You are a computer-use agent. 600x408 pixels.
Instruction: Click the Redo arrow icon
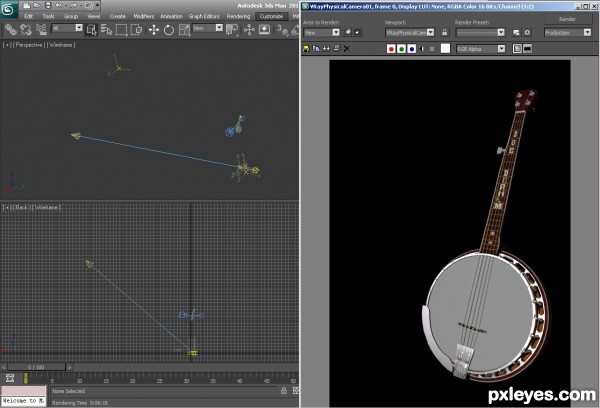73,5
